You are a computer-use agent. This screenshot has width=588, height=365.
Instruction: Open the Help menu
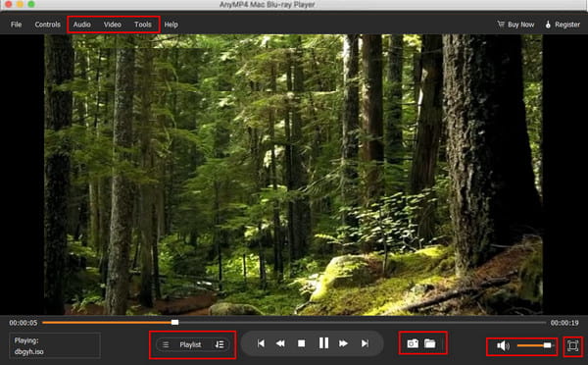tap(171, 25)
